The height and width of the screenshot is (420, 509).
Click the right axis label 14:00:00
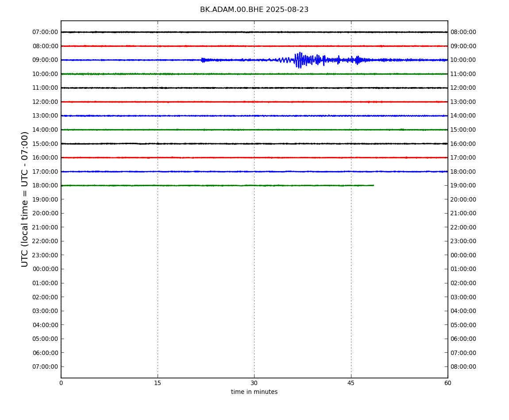tap(463, 116)
